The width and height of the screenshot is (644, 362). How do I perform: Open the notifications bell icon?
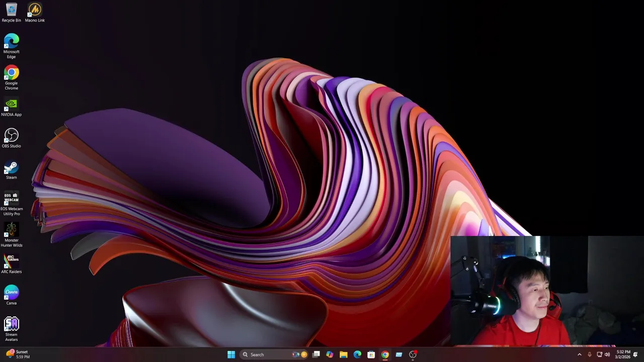(x=635, y=354)
